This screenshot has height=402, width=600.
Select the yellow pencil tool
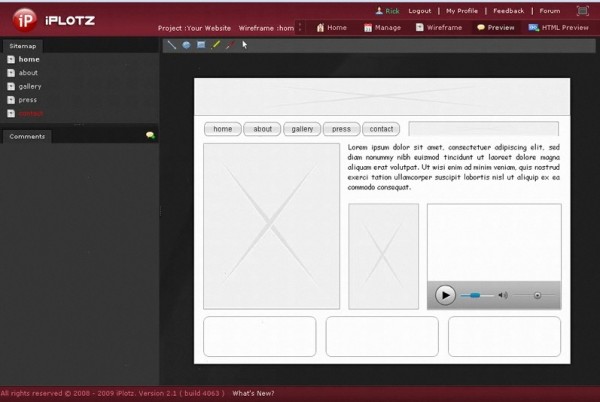click(215, 45)
